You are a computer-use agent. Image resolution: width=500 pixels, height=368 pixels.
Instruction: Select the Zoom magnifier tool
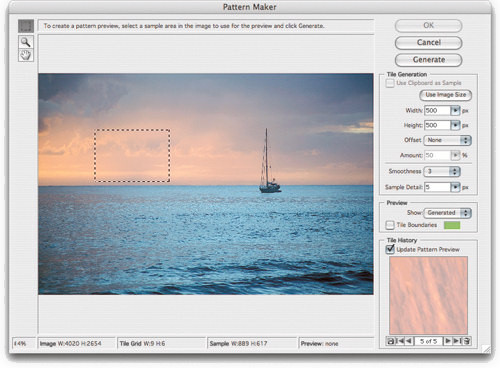coord(26,42)
